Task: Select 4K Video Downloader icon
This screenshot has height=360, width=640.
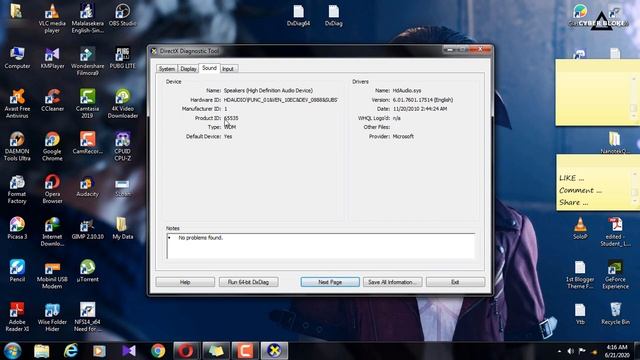Action: pyautogui.click(x=122, y=104)
